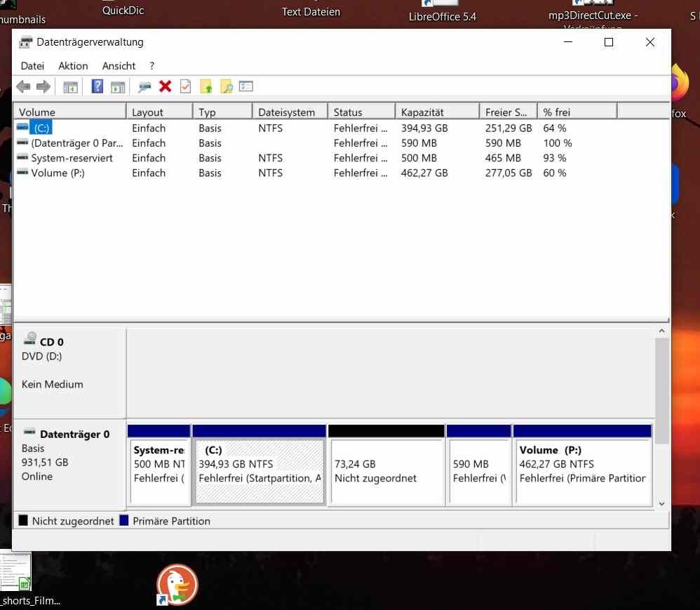Image resolution: width=700 pixels, height=610 pixels.
Task: Open the Datei menu
Action: click(32, 66)
